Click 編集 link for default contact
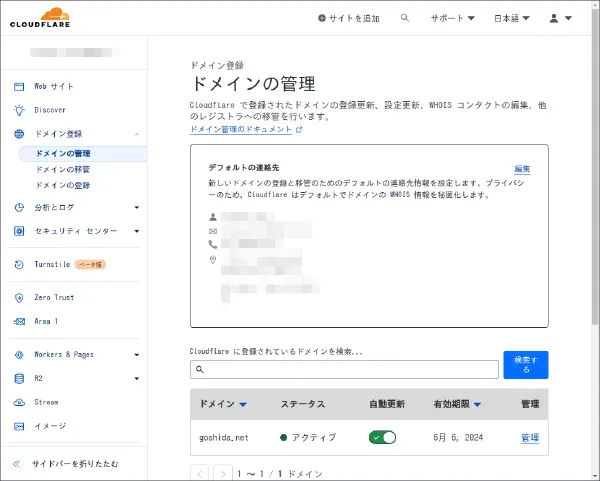Screen dimensions: 600x481 coord(522,169)
